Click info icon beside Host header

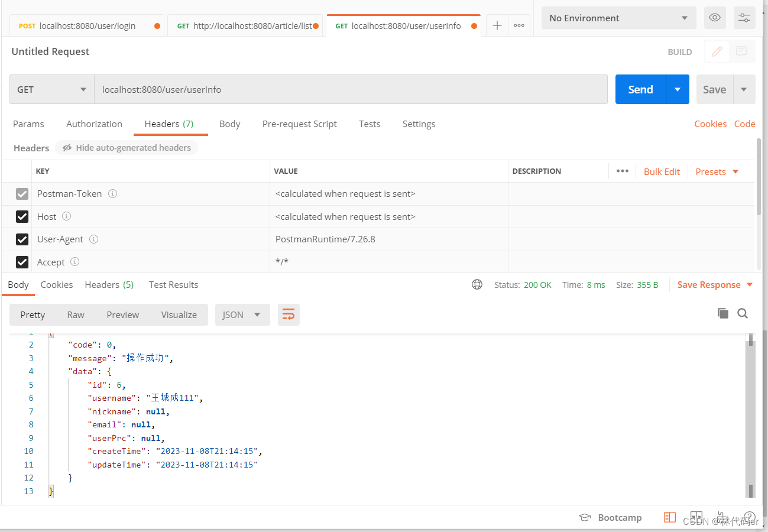pos(66,216)
